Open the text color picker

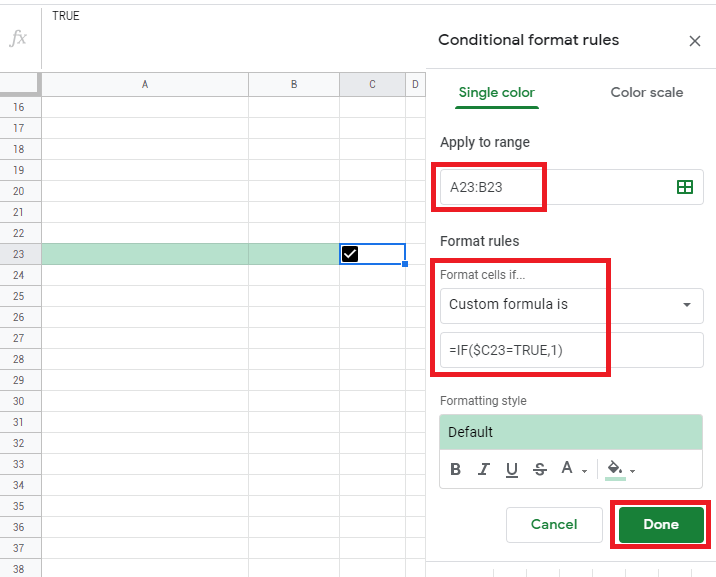click(x=567, y=469)
